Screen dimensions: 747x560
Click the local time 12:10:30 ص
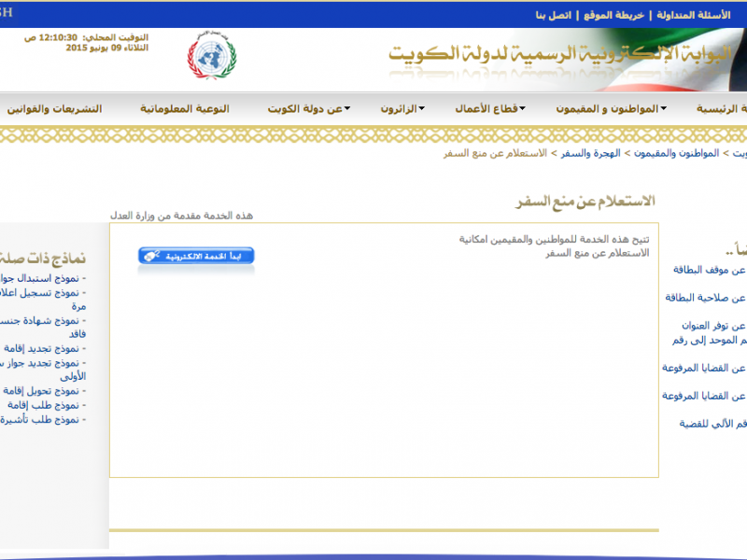(x=50, y=37)
